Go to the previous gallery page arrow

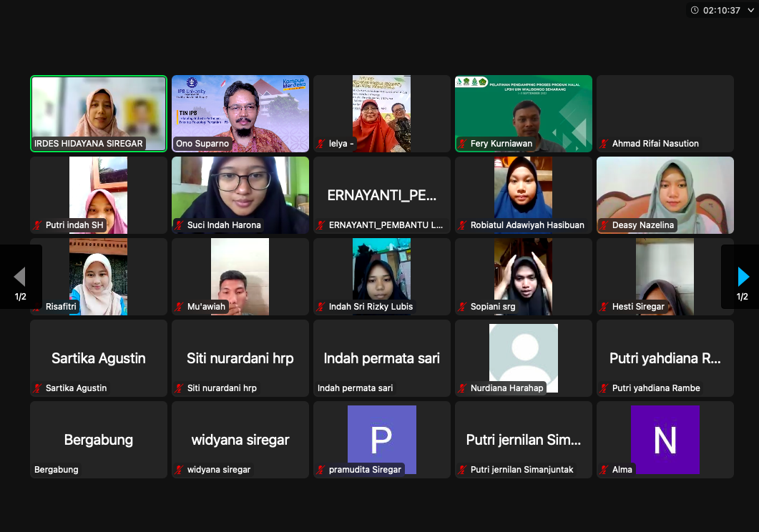(20, 277)
